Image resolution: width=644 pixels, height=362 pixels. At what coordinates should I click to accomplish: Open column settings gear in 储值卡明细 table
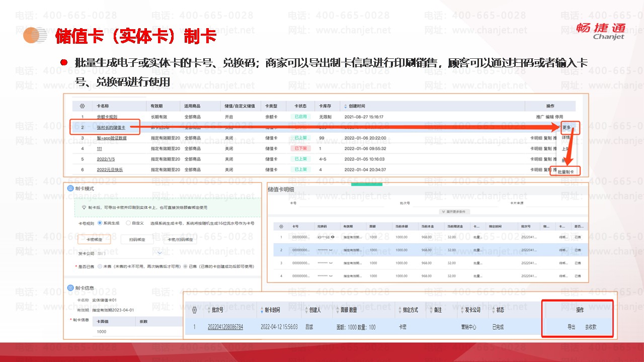tap(281, 227)
